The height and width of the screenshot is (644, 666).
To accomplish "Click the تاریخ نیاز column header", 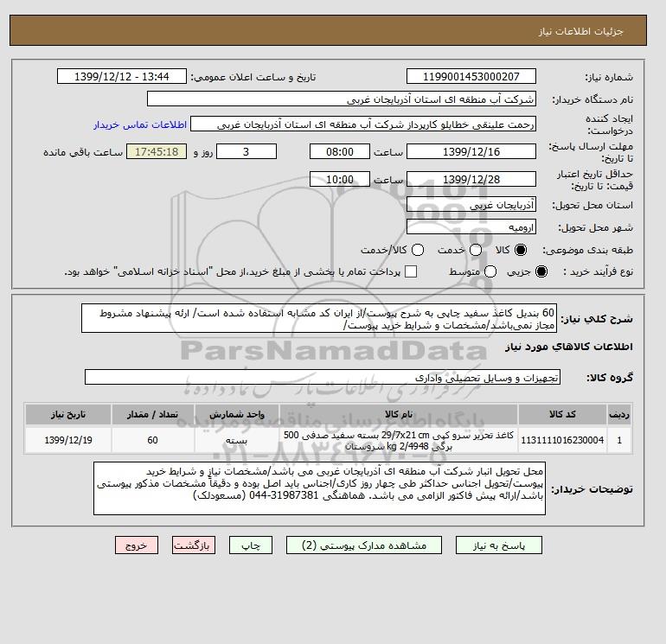I will (x=68, y=414).
